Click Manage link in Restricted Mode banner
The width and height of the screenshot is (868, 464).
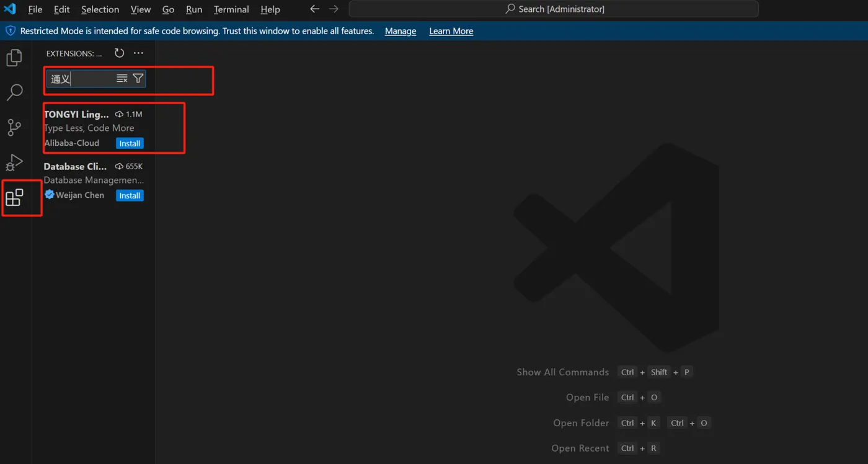click(401, 31)
